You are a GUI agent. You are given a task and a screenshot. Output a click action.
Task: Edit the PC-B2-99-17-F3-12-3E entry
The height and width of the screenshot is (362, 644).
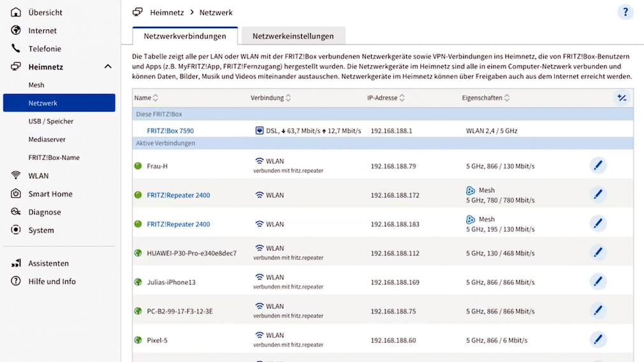pyautogui.click(x=598, y=311)
